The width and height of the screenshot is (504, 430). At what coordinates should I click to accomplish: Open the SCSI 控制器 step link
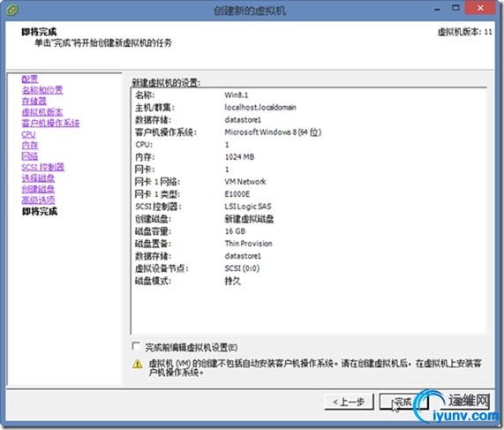click(x=42, y=167)
